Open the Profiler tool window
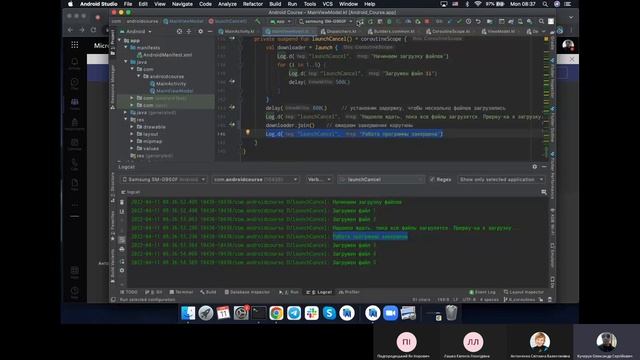The image size is (640, 360). (349, 292)
